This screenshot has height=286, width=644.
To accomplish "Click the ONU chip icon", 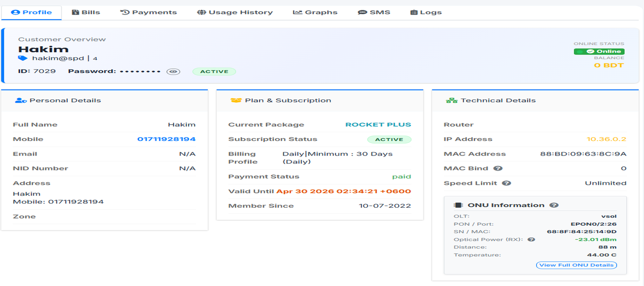I will pos(458,205).
